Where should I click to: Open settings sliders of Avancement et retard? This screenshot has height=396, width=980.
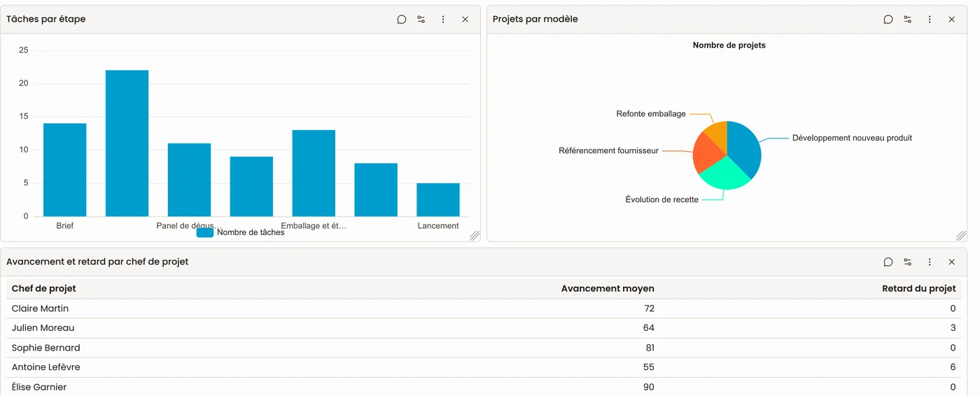[x=908, y=262]
